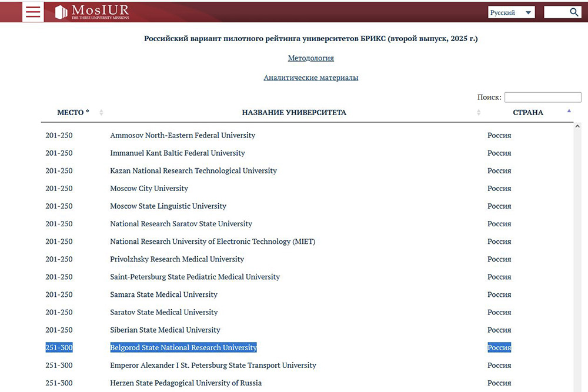Open the Аналитические материалы link
Image resolution: width=588 pixels, height=392 pixels.
310,78
